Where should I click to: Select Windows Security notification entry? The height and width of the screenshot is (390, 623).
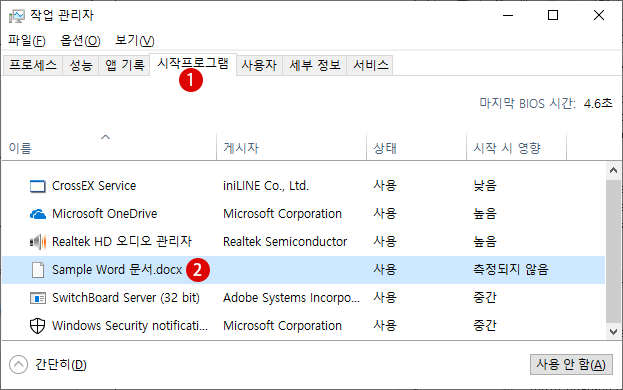point(130,326)
